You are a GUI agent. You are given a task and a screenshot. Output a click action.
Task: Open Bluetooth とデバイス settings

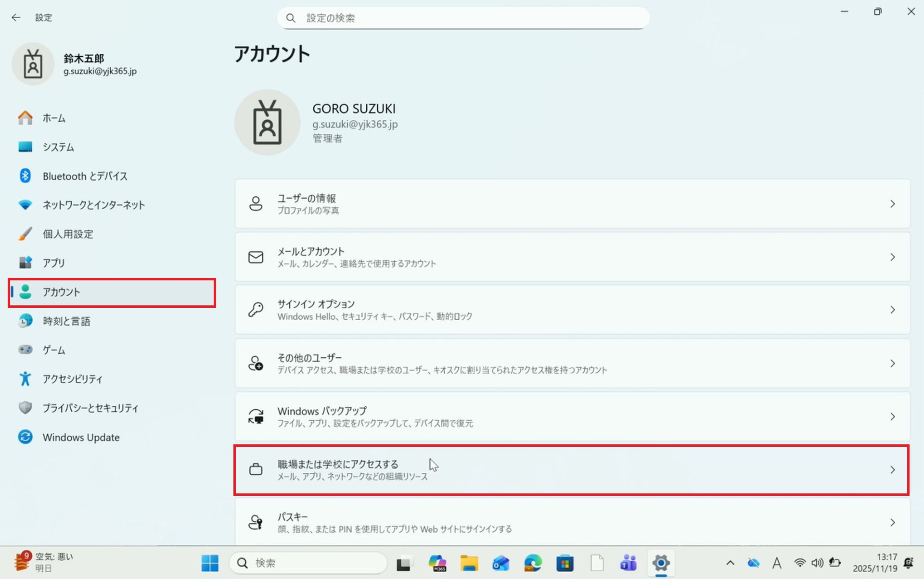coord(85,176)
